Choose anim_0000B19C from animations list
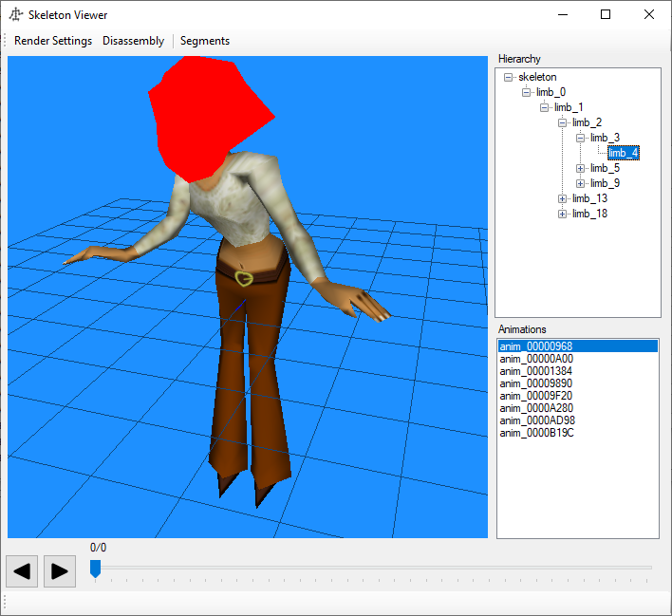 [536, 433]
